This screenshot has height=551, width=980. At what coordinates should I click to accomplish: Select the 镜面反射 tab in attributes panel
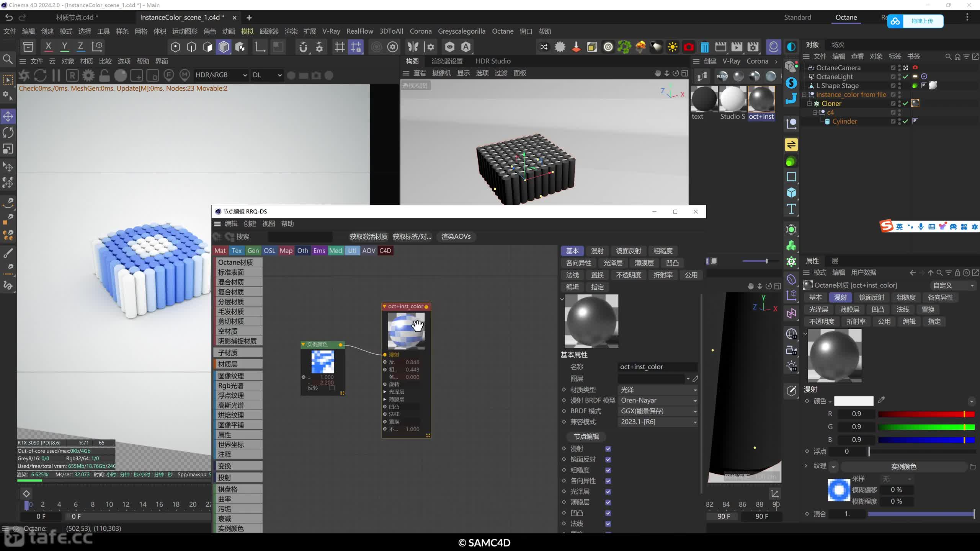[872, 297]
